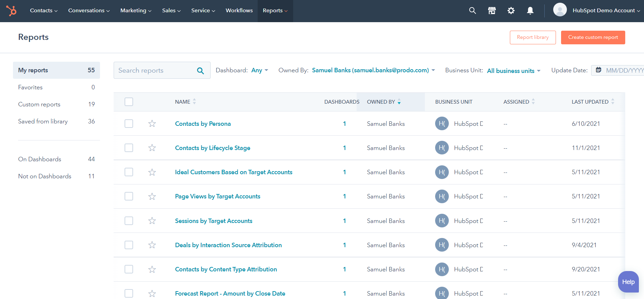Star the Forecast Report - Amount by Close Date
The width and height of the screenshot is (644, 299).
click(x=152, y=294)
